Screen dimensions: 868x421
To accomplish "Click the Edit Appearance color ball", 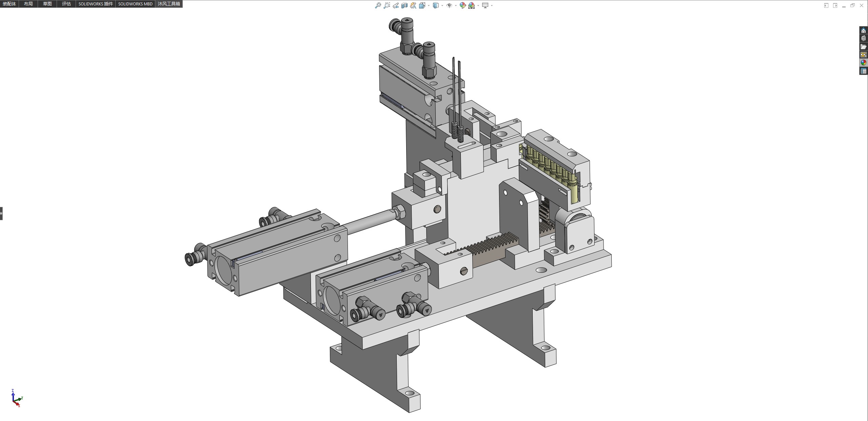I will [x=462, y=5].
